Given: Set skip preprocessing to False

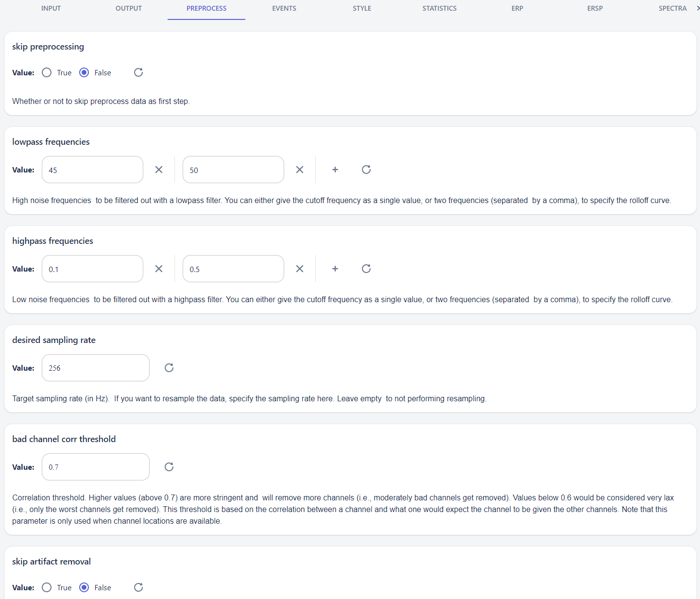Looking at the screenshot, I should coord(84,72).
